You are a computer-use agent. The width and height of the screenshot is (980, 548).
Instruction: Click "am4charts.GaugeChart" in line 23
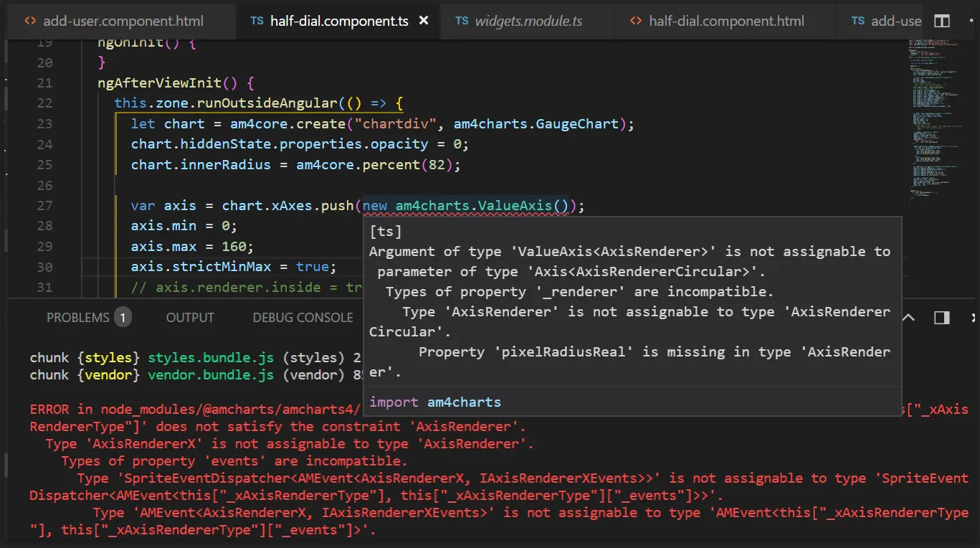(x=536, y=123)
